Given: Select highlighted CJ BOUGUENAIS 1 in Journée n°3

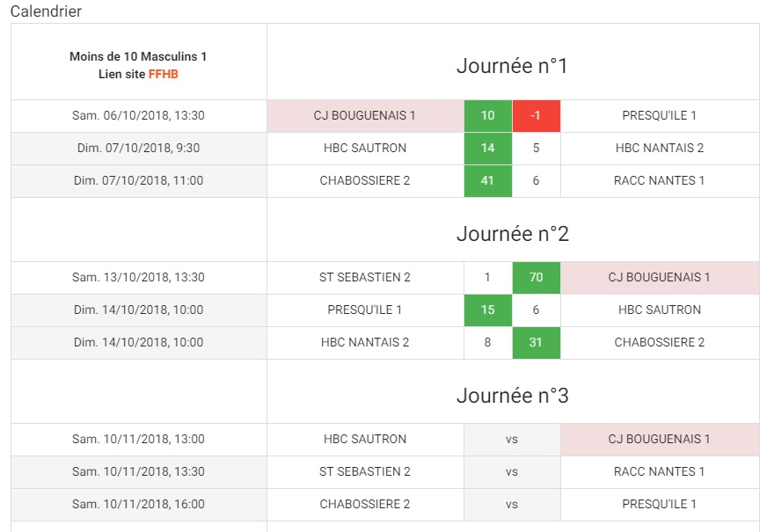Looking at the screenshot, I should (x=660, y=440).
